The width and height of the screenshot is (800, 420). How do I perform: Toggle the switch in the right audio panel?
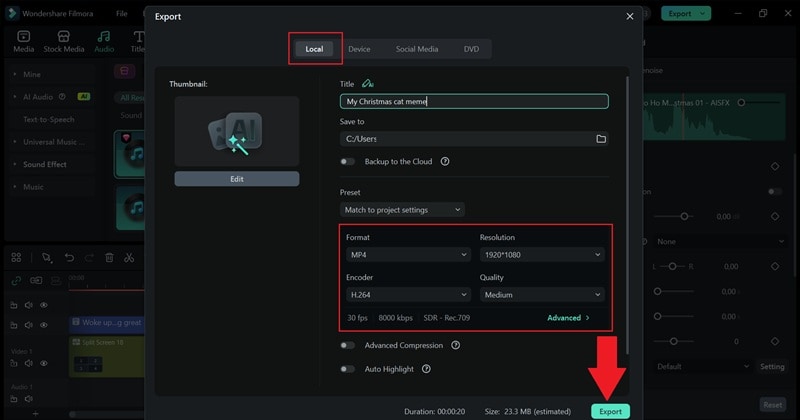775,192
